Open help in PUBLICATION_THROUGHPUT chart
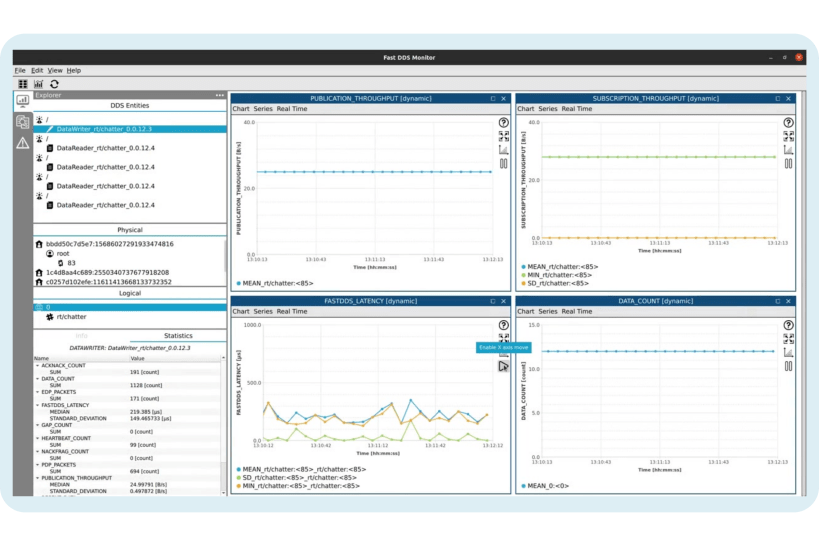 (504, 123)
